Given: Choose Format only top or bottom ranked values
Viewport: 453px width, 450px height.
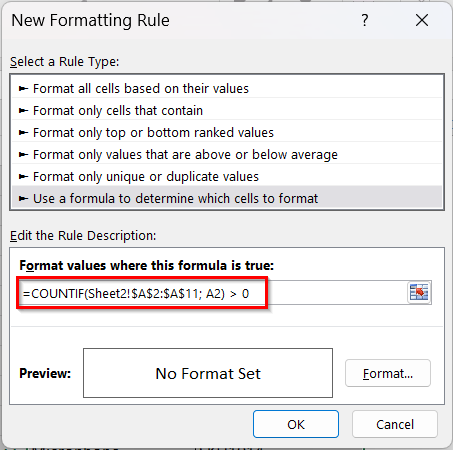Looking at the screenshot, I should click(227, 133).
